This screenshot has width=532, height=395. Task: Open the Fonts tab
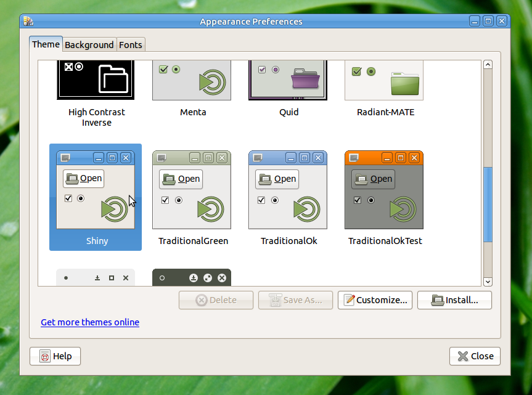(x=131, y=44)
